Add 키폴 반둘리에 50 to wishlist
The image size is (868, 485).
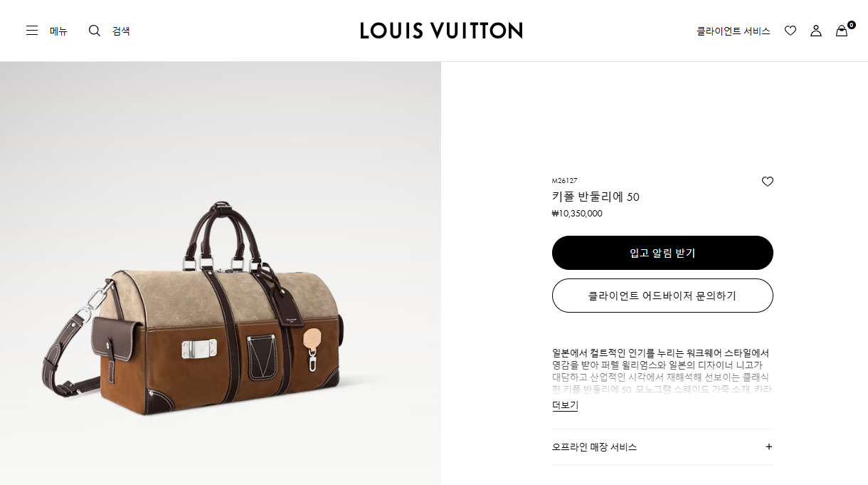point(768,182)
